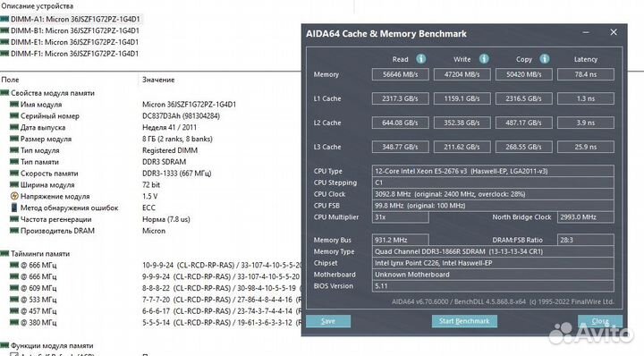644x356 pixels.
Task: Click the icon beside Серийный номер
Action: tap(14, 115)
